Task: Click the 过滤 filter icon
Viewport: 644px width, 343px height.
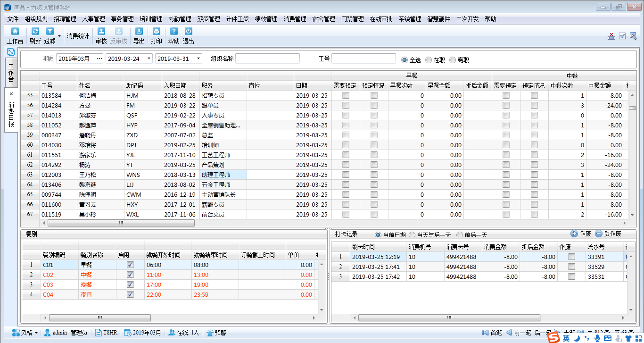Action: 50,32
